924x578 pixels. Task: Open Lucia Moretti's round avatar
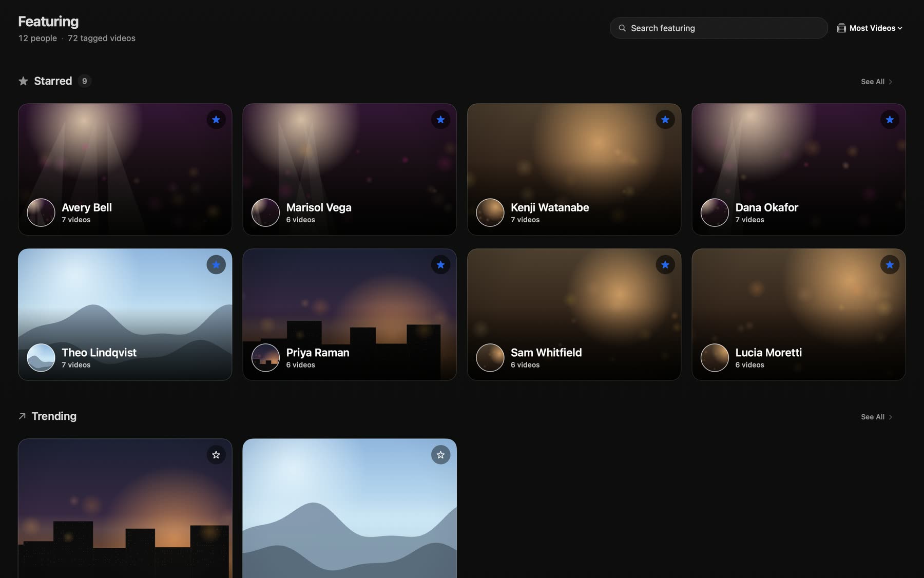pos(715,358)
